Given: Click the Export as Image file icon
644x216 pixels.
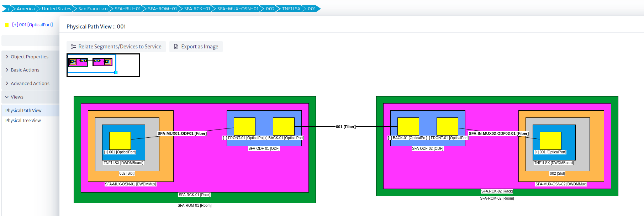Looking at the screenshot, I should [x=176, y=47].
